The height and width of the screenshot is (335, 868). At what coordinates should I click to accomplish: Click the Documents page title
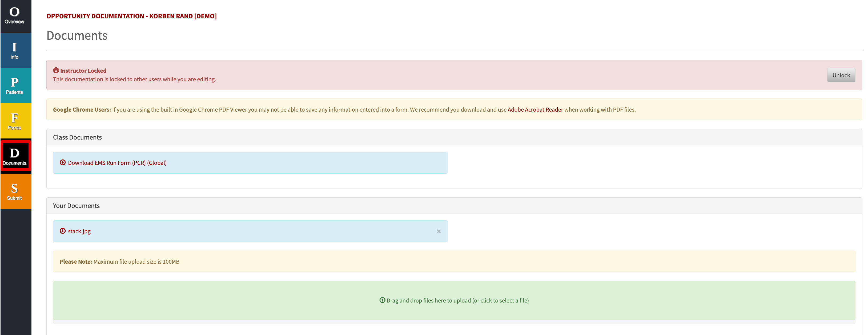click(77, 35)
